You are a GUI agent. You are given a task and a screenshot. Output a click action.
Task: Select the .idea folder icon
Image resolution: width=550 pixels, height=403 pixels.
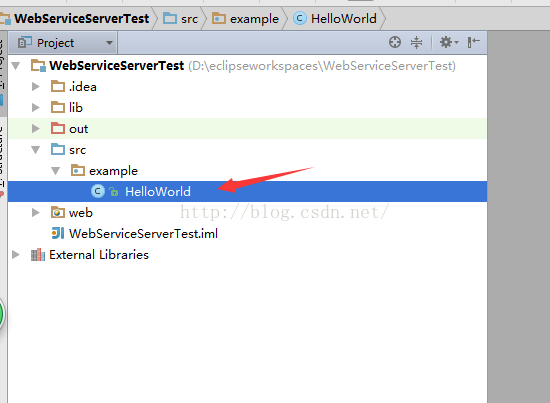click(58, 86)
